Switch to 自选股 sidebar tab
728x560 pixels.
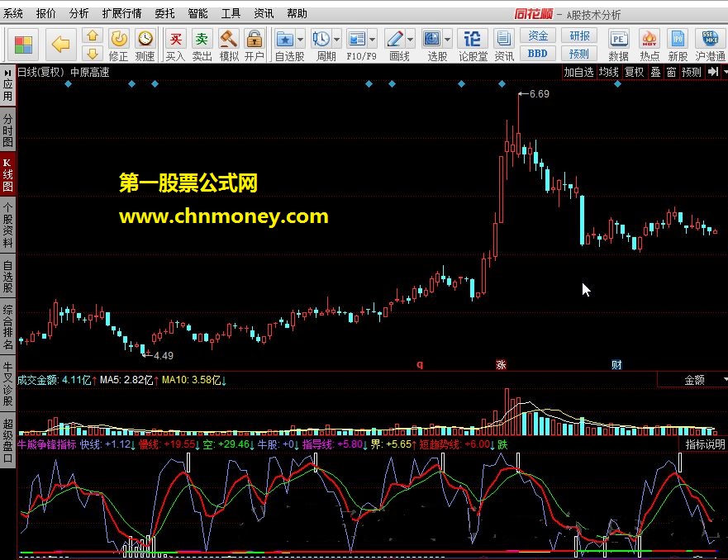click(x=8, y=277)
